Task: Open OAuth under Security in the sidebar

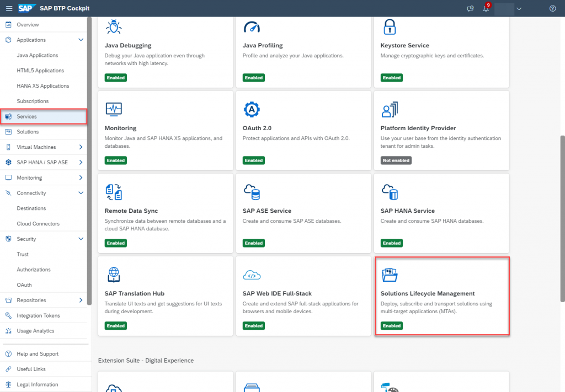Action: click(x=24, y=284)
